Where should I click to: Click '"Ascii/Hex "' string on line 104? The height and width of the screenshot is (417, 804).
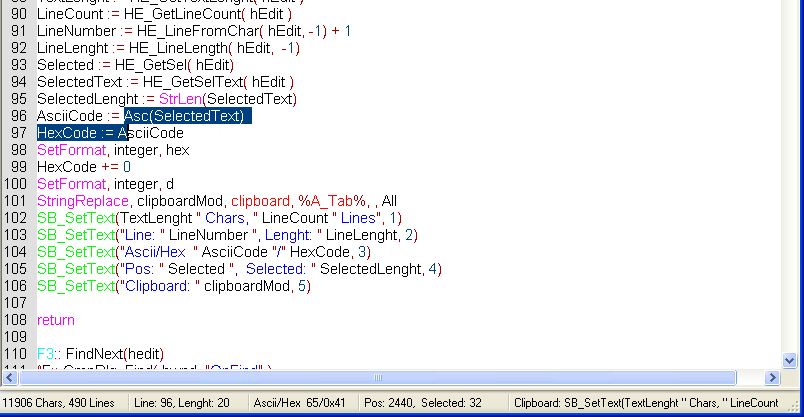tap(159, 252)
